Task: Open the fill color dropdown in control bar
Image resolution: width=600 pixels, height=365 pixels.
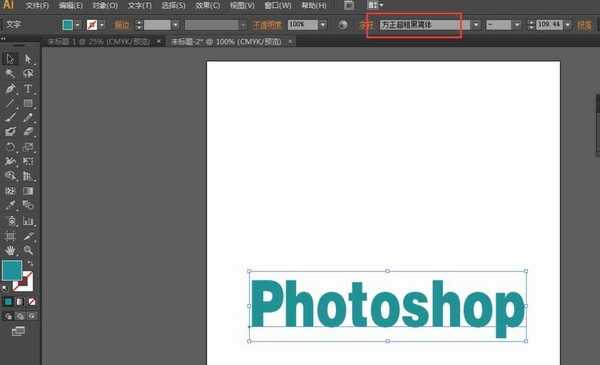Action: coord(78,25)
